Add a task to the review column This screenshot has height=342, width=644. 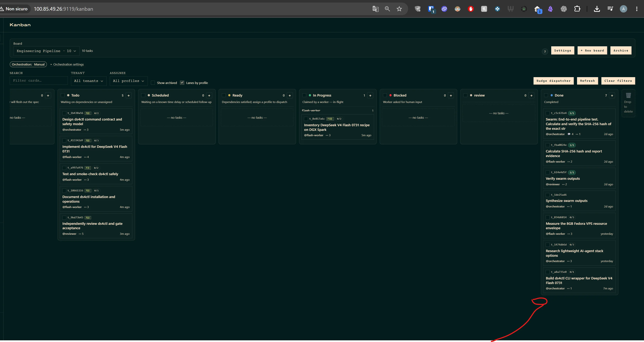click(532, 95)
